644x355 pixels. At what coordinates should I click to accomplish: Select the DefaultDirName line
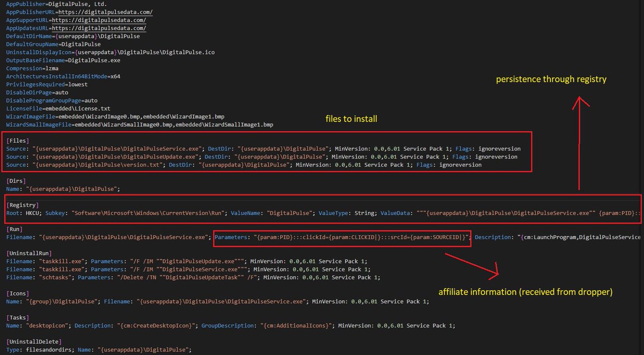coord(73,36)
